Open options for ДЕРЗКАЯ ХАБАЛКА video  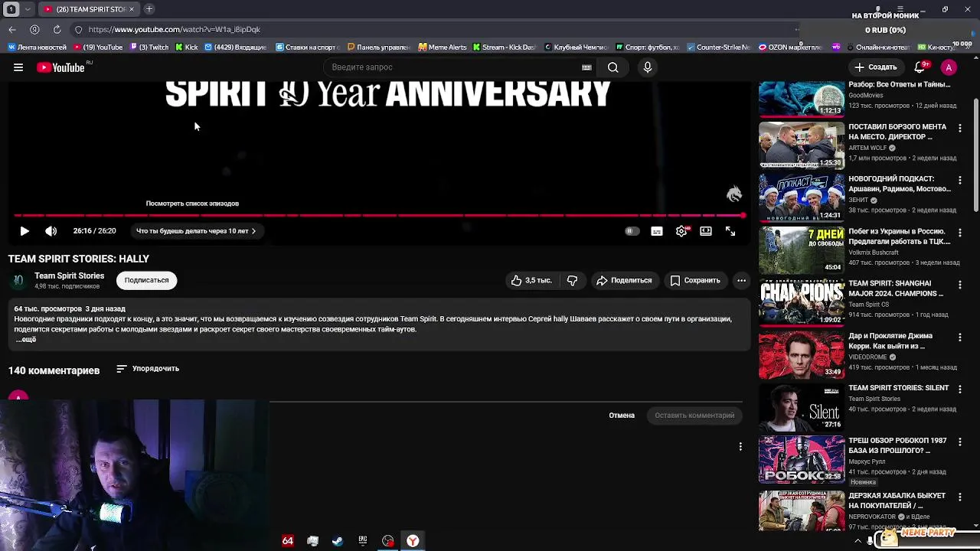[960, 497]
